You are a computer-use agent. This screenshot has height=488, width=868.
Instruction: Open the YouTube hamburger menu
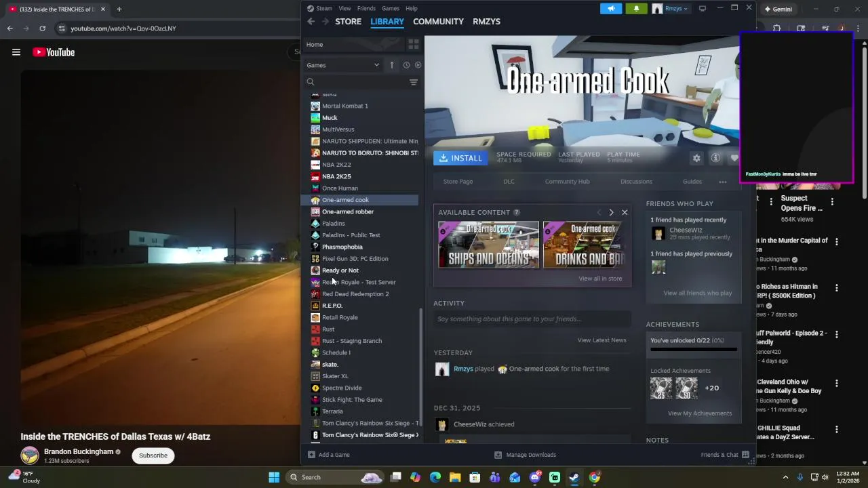tap(16, 52)
